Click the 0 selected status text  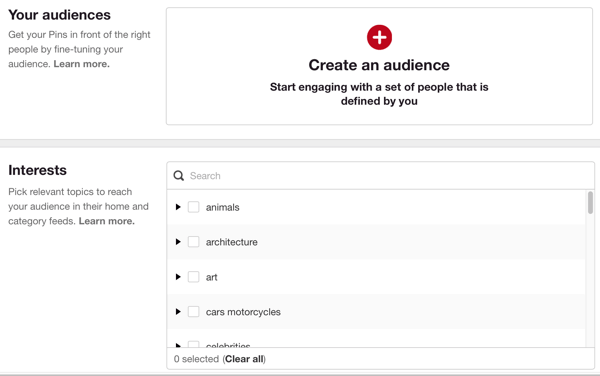point(196,359)
